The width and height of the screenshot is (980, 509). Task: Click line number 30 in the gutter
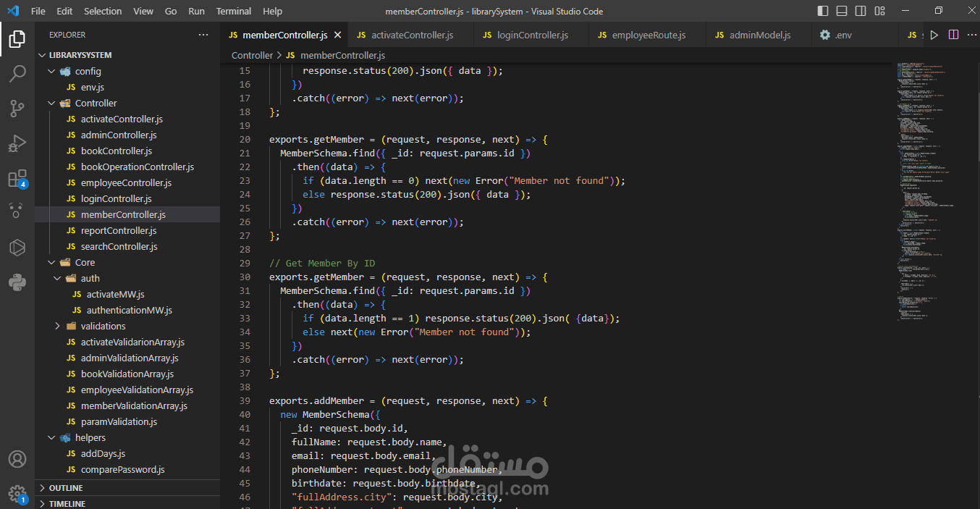point(244,277)
